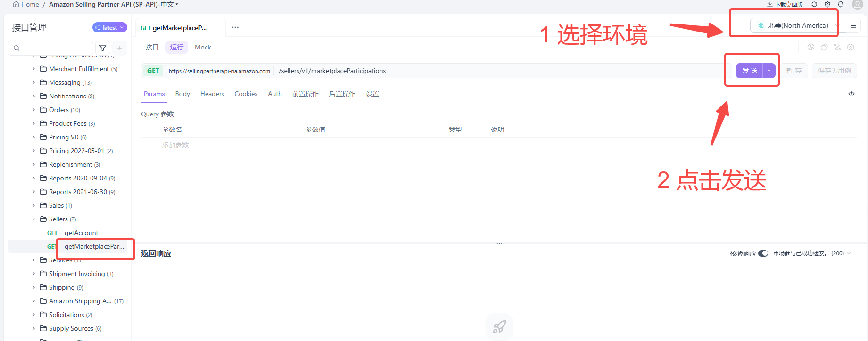The width and height of the screenshot is (868, 341).
Task: Click the plus icon to add an interface
Action: [120, 48]
